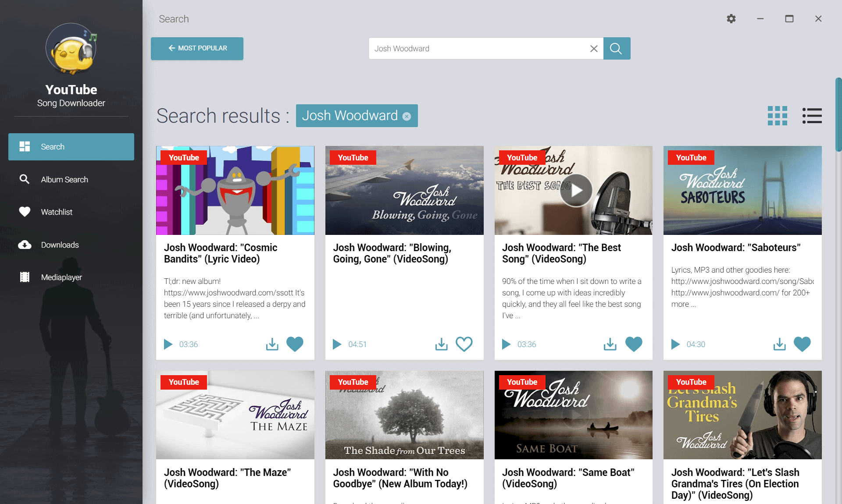Viewport: 842px width, 504px height.
Task: Switch to list view layout
Action: [812, 115]
